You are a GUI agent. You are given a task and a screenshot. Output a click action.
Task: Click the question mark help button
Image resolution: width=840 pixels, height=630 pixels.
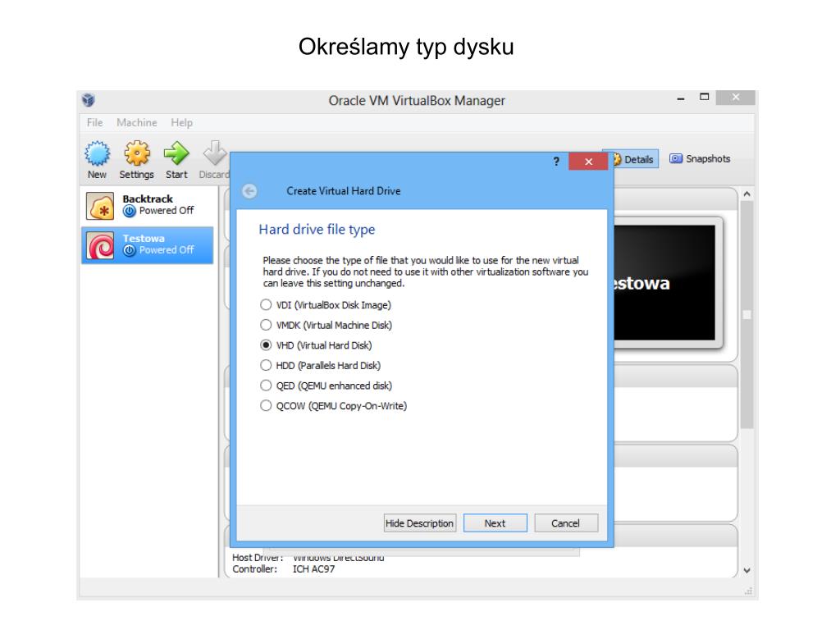tap(556, 162)
